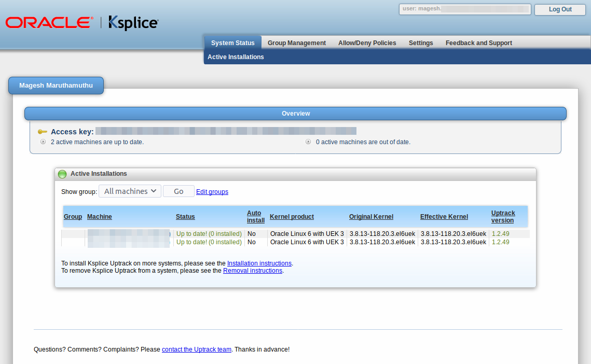Sort table by Effective Kernel column
Screen dimensions: 591x364
point(444,217)
